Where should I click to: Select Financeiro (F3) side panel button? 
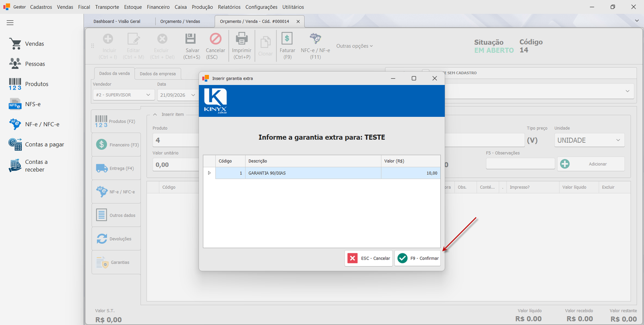point(116,145)
